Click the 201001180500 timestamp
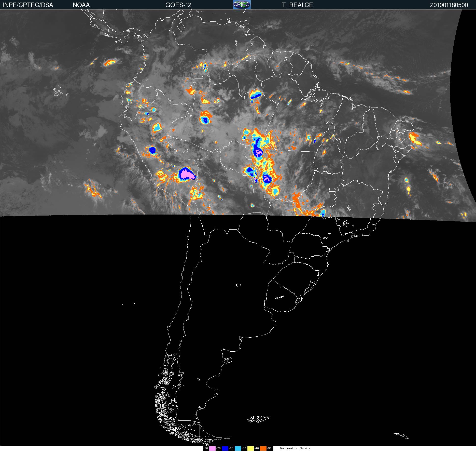 point(449,5)
